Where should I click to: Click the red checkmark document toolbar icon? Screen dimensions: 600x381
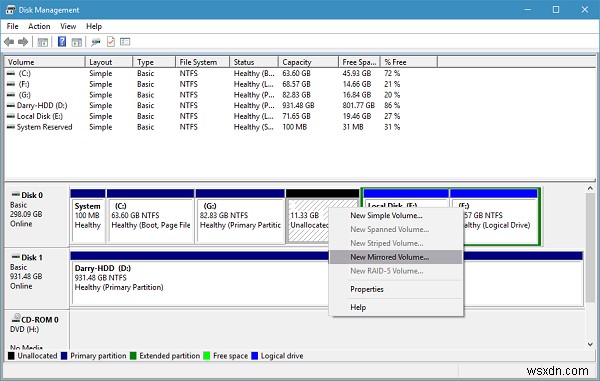pyautogui.click(x=111, y=41)
